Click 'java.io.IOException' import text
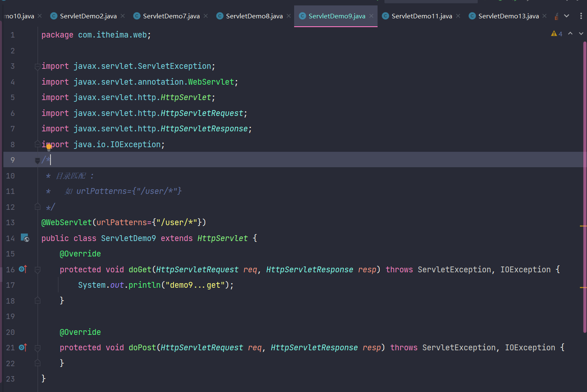 (117, 145)
